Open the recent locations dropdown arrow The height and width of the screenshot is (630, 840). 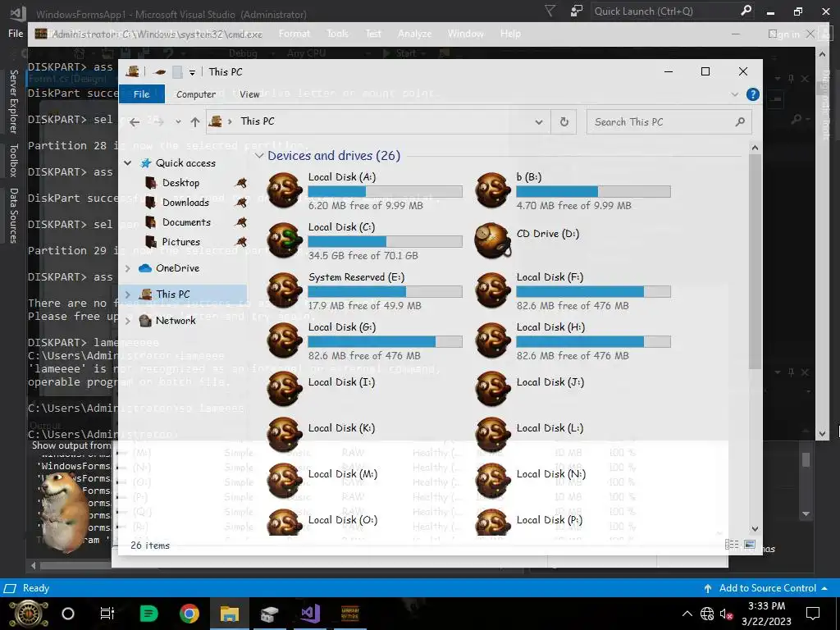pyautogui.click(x=178, y=122)
